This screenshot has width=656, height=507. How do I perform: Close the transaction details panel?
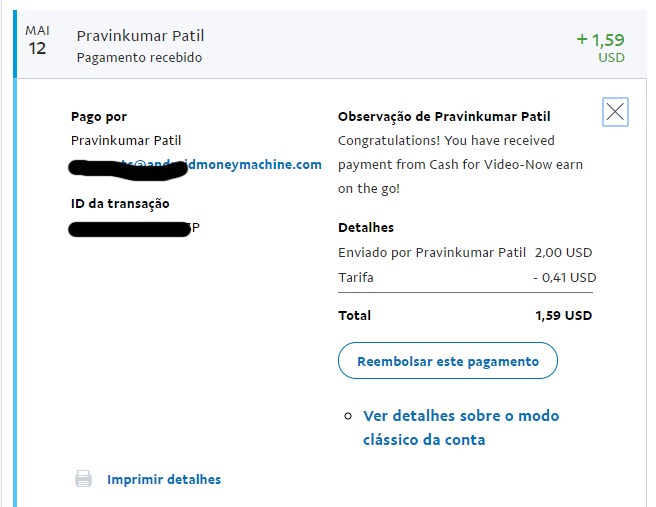pos(615,112)
